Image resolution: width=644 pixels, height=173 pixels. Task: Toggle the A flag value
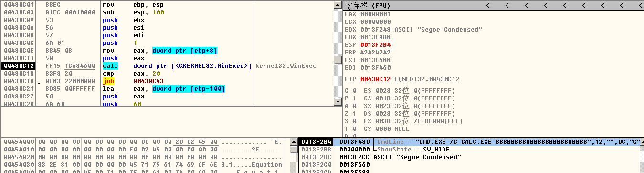[x=354, y=106]
